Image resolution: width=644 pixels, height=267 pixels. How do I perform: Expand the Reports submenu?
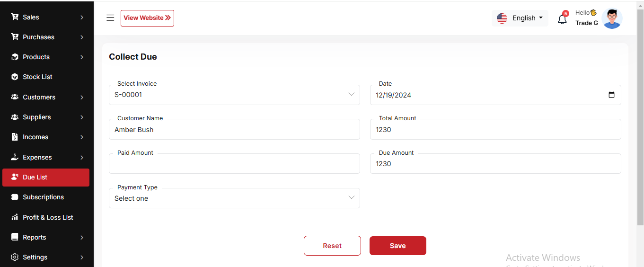click(82, 237)
